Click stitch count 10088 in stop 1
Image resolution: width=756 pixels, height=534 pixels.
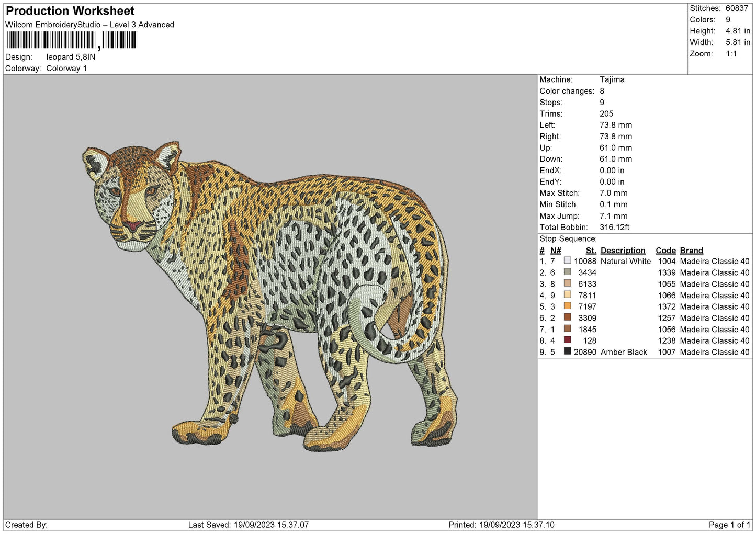(x=585, y=262)
